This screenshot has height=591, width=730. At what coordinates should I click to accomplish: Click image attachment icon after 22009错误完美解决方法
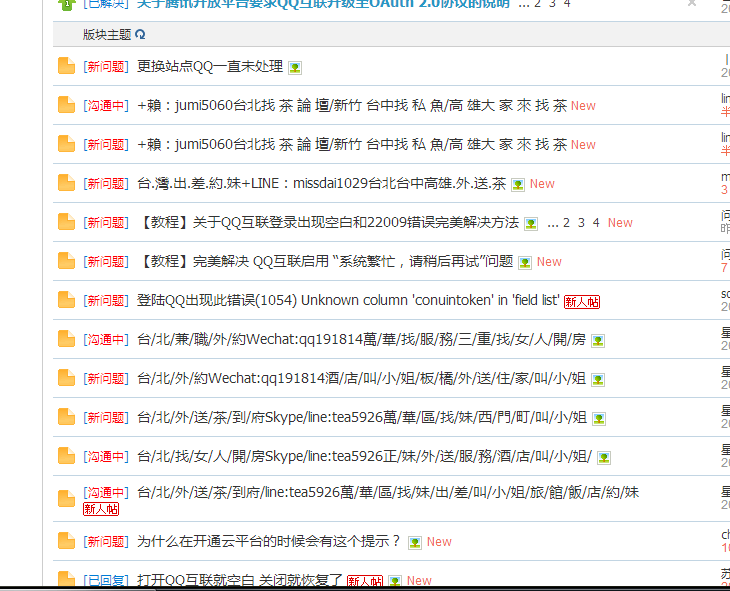[531, 224]
